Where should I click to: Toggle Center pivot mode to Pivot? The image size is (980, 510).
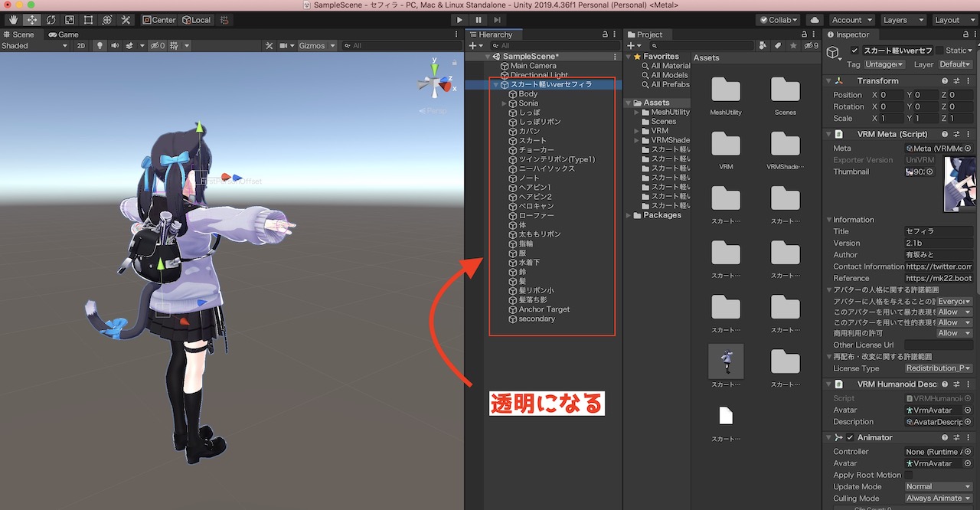(x=158, y=19)
